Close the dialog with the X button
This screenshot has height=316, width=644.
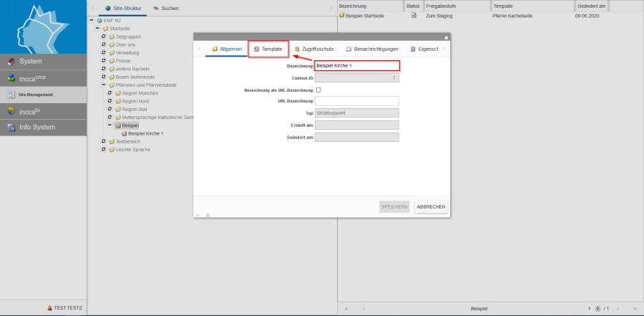click(446, 37)
